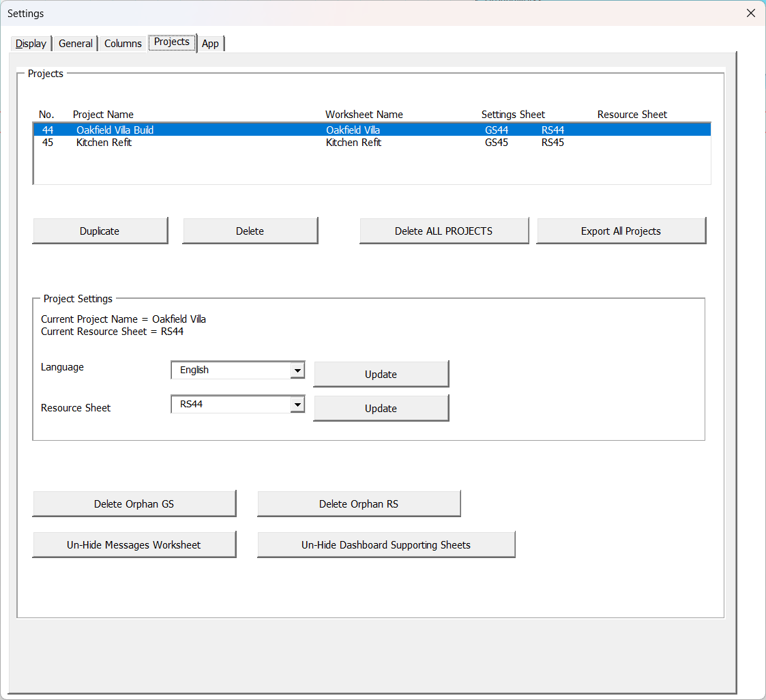Image resolution: width=766 pixels, height=700 pixels.
Task: Click worksheet name Kitchen Refit
Action: pyautogui.click(x=354, y=143)
